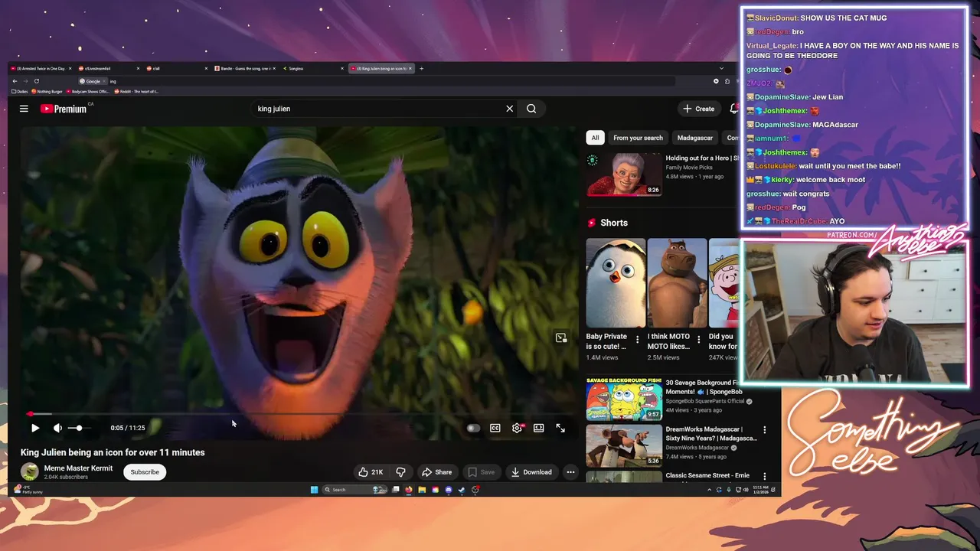Open player settings gear
980x551 pixels.
[x=517, y=428]
